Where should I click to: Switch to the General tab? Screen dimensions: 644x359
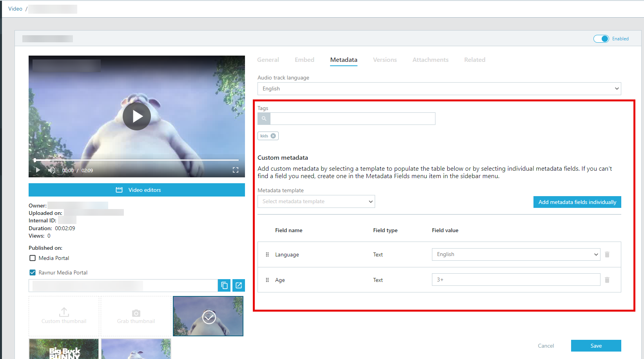[x=268, y=60]
